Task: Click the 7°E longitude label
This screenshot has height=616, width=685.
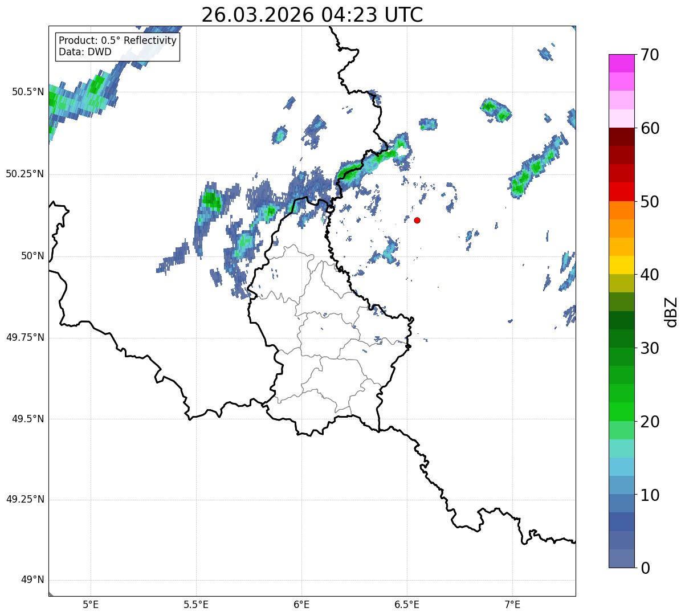Action: click(x=512, y=605)
